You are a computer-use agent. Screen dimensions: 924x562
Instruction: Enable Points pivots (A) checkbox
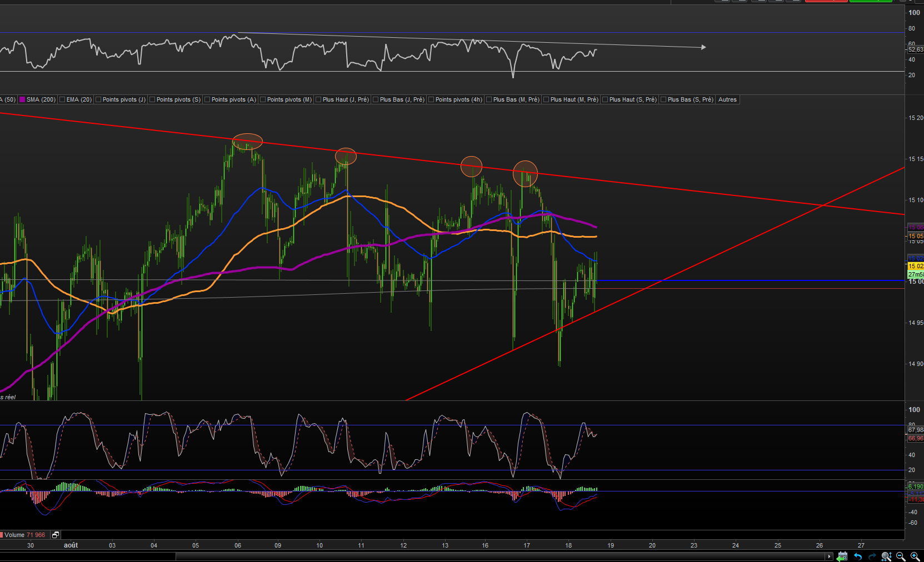[x=207, y=100]
